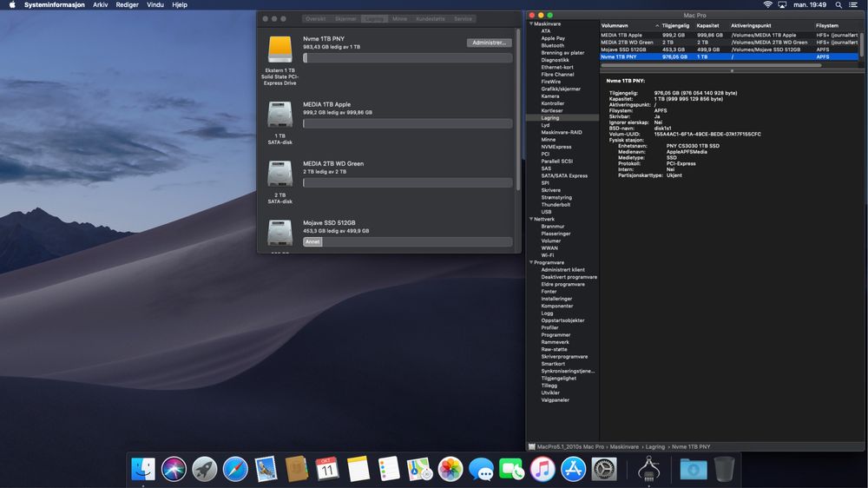868x488 pixels.
Task: Select the MEDIA 1TB Apple table row
Action: pos(730,35)
